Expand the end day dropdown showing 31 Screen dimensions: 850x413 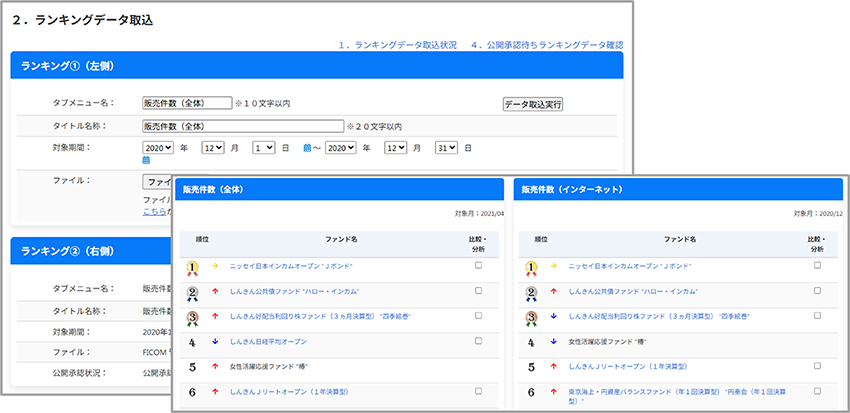click(446, 148)
